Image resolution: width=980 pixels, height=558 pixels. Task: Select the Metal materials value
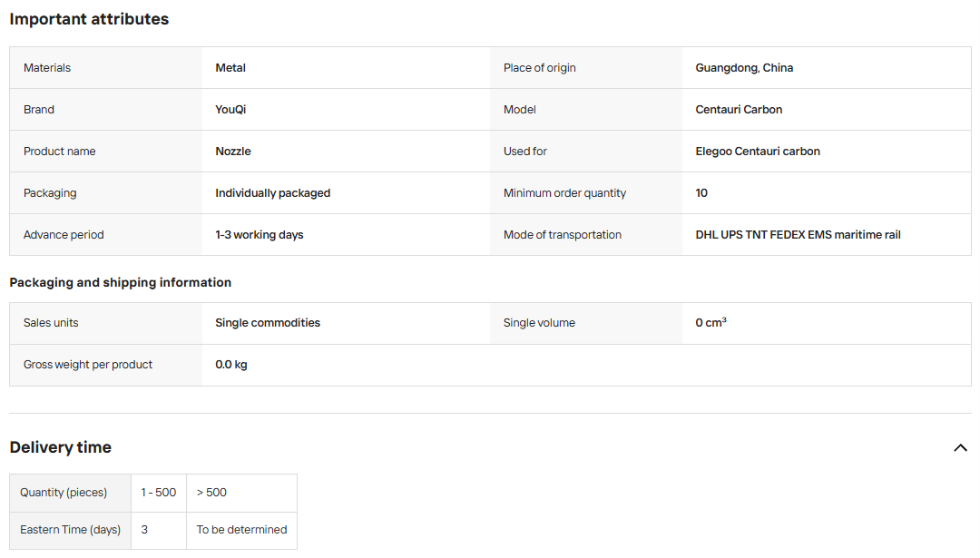[230, 67]
